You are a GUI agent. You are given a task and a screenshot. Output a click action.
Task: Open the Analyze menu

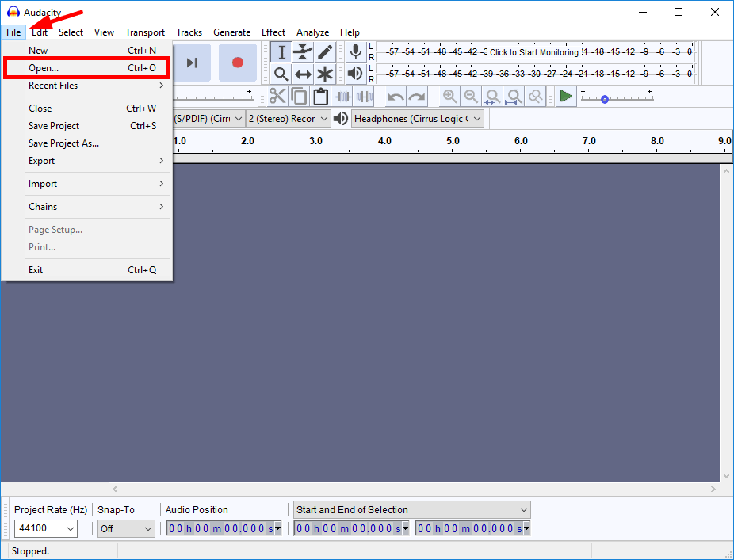coord(312,32)
